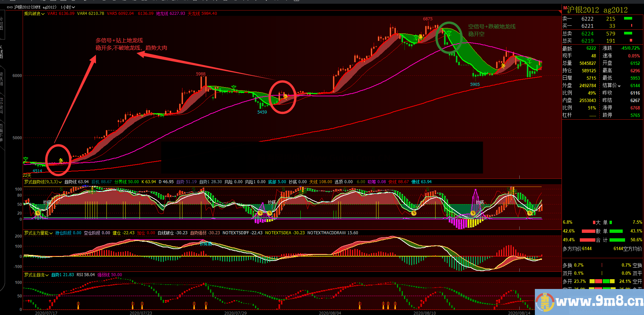
Task: Click the 5905 low price marker
Action: pos(475,84)
